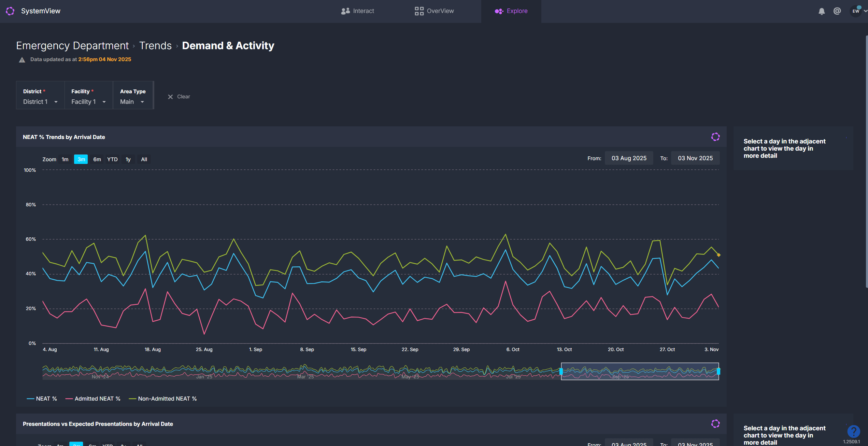Screen dimensions: 868x446
Task: Click the SystemView logo icon
Action: tap(10, 11)
